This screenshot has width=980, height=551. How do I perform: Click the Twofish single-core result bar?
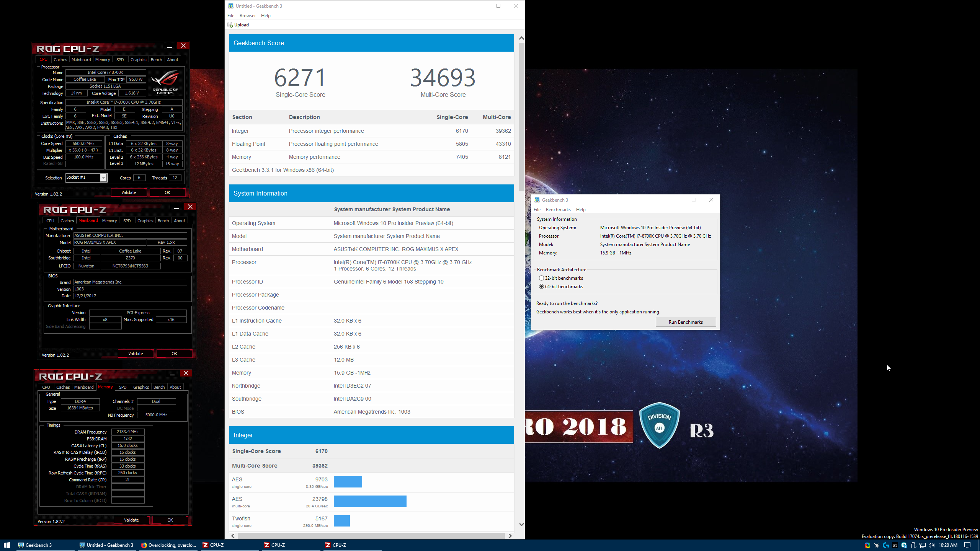(342, 521)
